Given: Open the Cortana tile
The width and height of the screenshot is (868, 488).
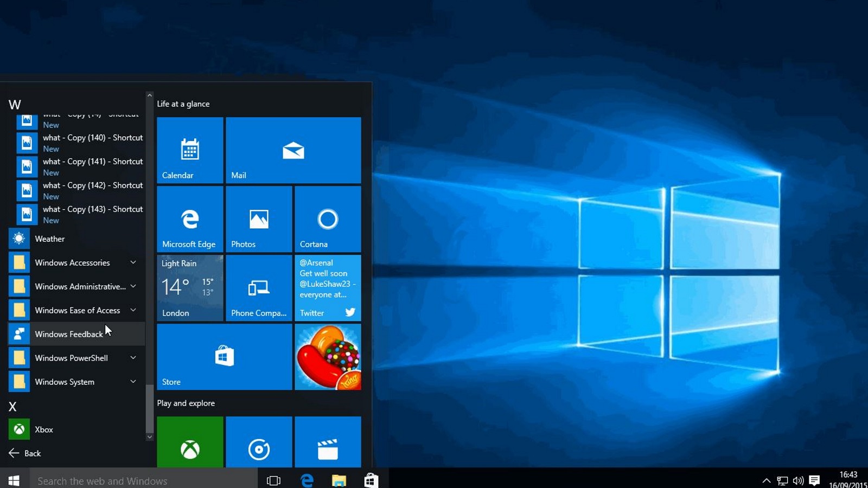Looking at the screenshot, I should 328,219.
